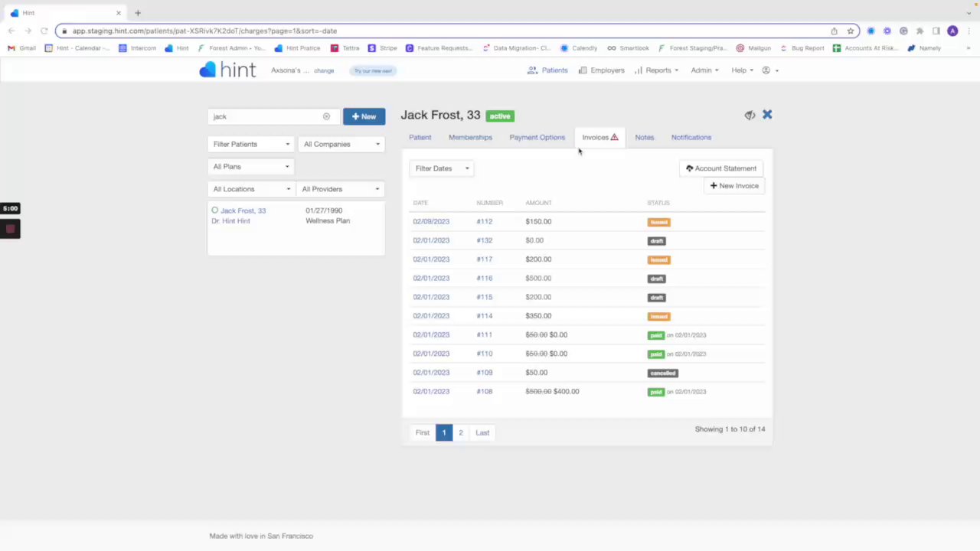Go to Employers nav item
The image size is (980, 551).
[x=601, y=70]
